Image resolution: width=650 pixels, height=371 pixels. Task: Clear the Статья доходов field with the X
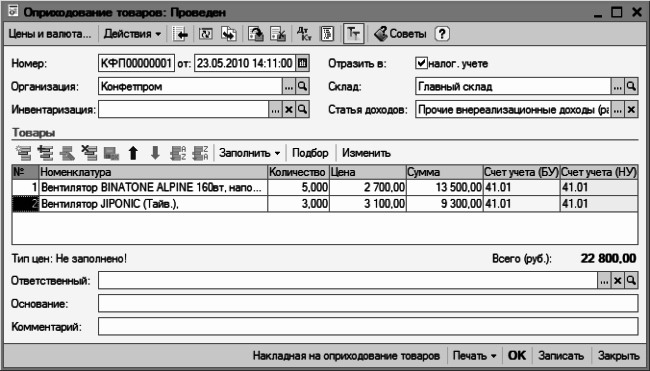click(631, 109)
